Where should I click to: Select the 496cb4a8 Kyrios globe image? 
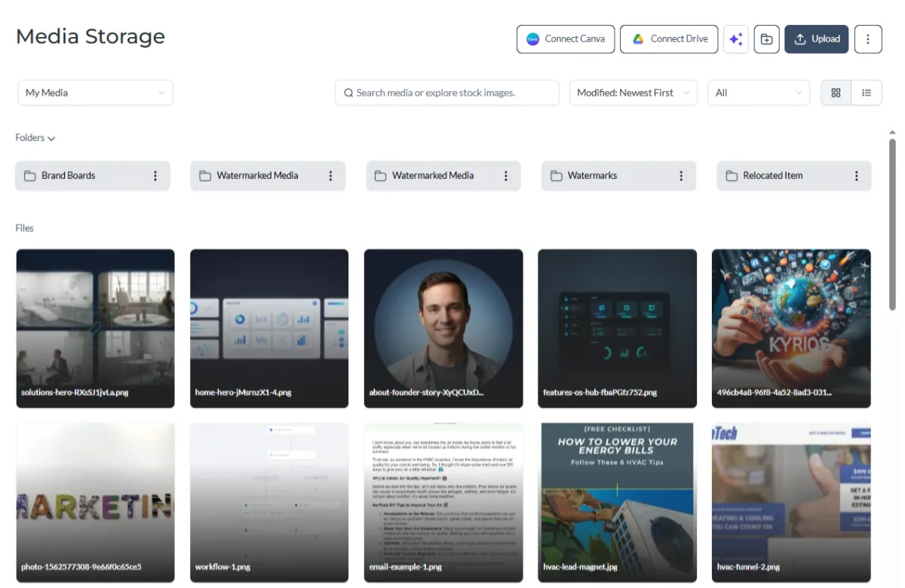click(791, 329)
